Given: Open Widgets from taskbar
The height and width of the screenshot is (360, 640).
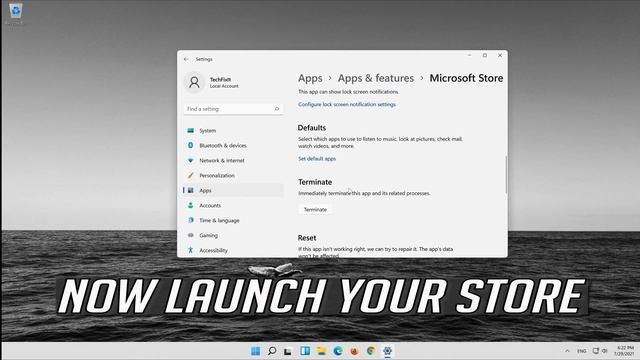Looking at the screenshot, I should 305,351.
